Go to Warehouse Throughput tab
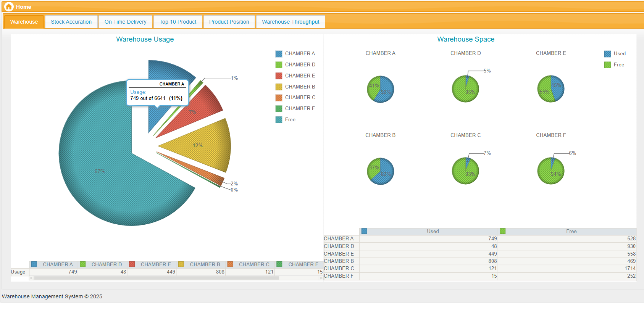This screenshot has height=330, width=644. point(291,22)
